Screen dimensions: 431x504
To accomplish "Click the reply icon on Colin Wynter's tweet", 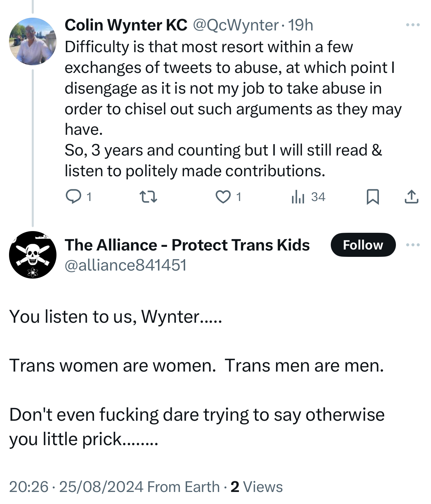I will pyautogui.click(x=73, y=197).
